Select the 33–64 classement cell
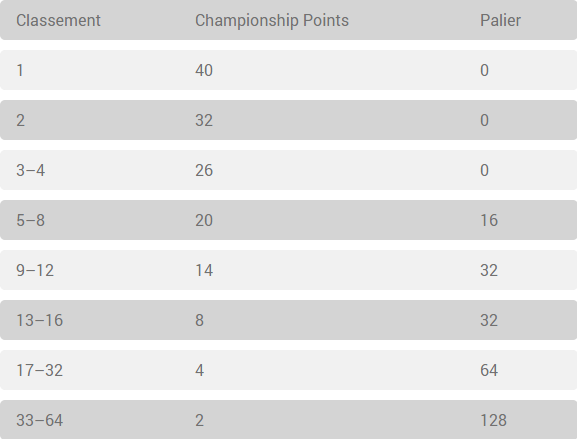This screenshot has height=439, width=577. point(39,420)
